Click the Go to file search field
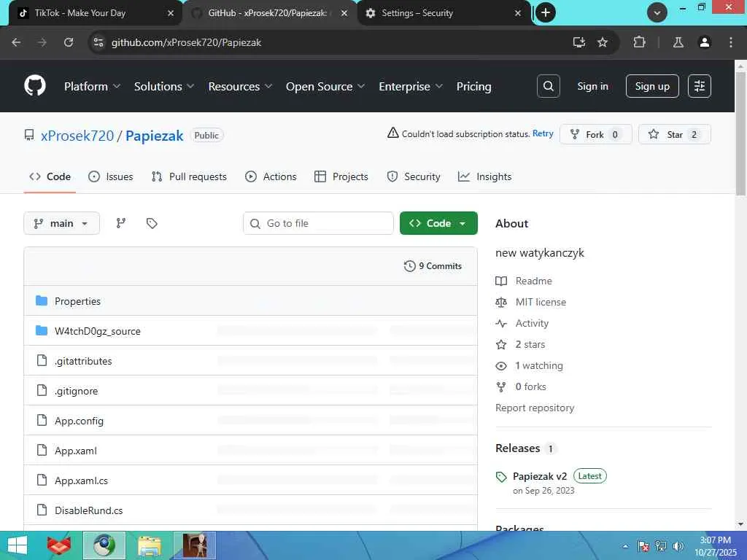The height and width of the screenshot is (560, 747). click(318, 223)
